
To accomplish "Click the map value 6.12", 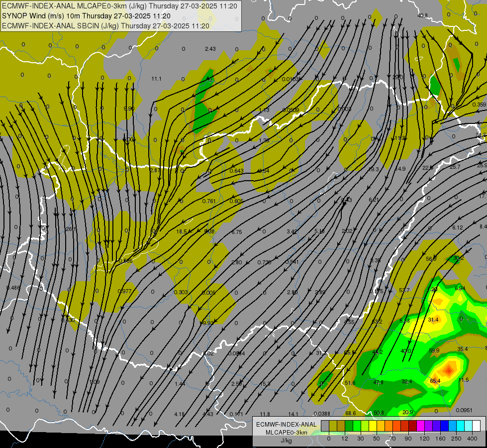I will [458, 227].
